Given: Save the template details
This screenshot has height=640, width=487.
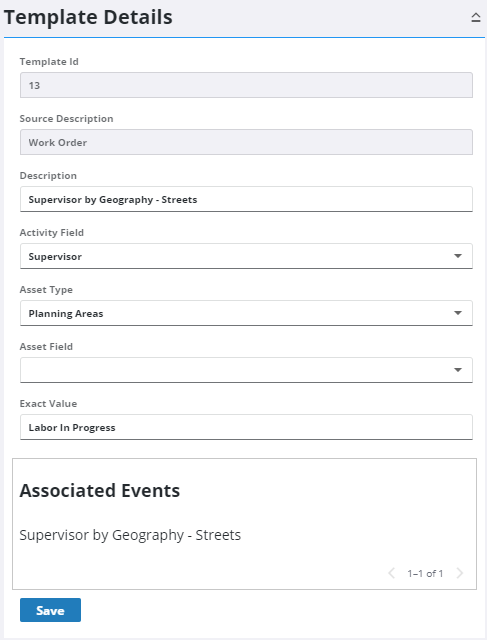Looking at the screenshot, I should pos(50,610).
